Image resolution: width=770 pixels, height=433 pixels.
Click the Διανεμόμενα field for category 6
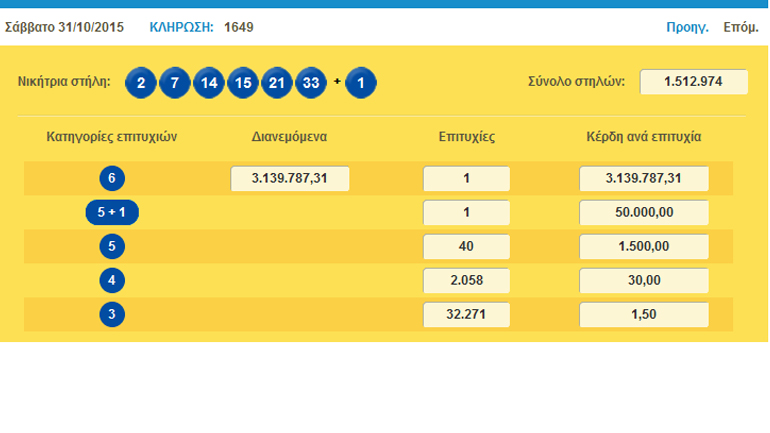coord(290,179)
